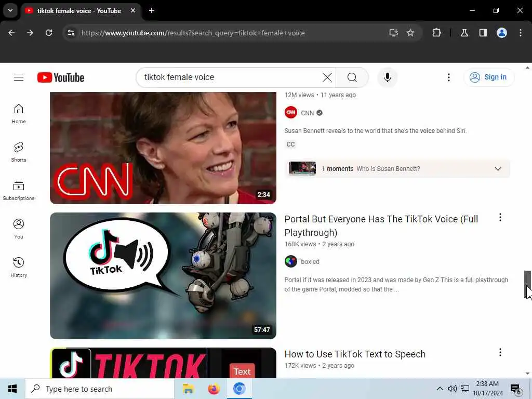Click the vertical scrollbar thumb
This screenshot has width=532, height=399.
(527, 284)
